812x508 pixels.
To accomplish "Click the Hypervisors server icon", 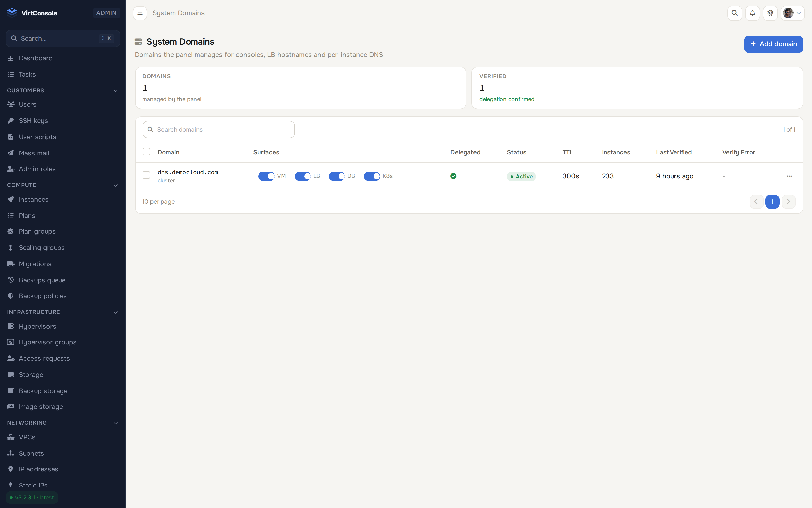I will tap(11, 326).
